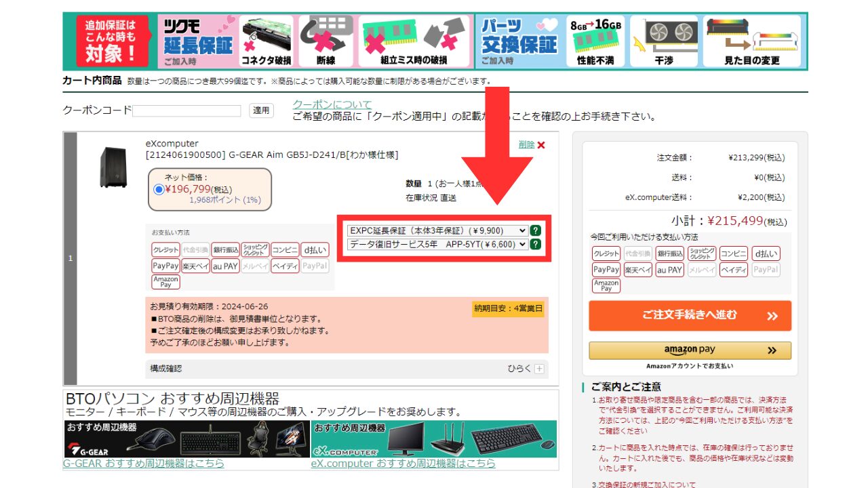The height and width of the screenshot is (488, 868).
Task: Click the Amazon Pay icon in right summary
Action: pos(606,286)
